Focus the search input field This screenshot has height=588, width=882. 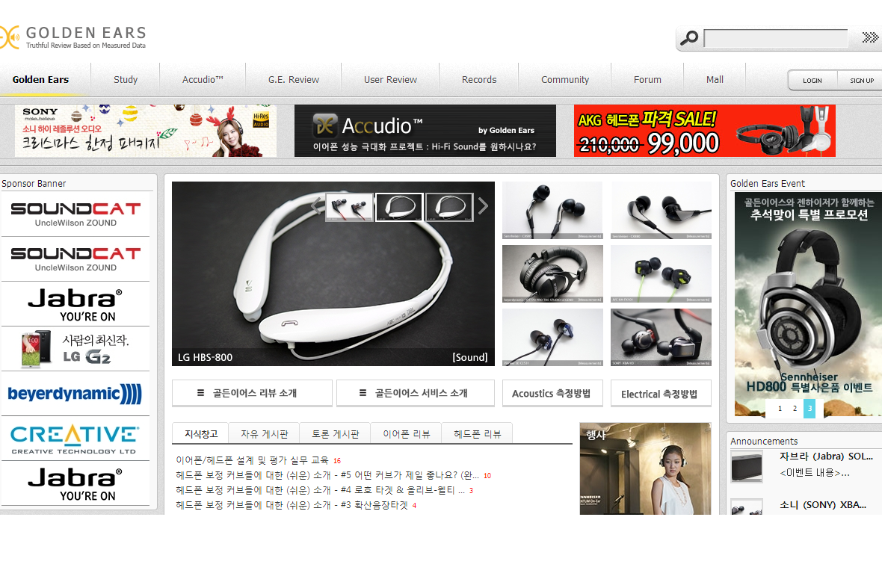click(x=776, y=38)
